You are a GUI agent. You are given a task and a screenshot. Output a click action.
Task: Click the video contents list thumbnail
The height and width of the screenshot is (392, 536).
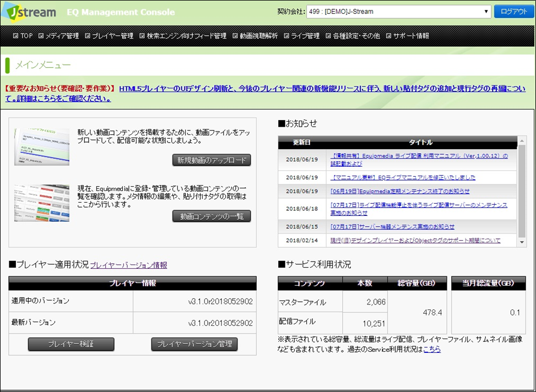tap(42, 203)
